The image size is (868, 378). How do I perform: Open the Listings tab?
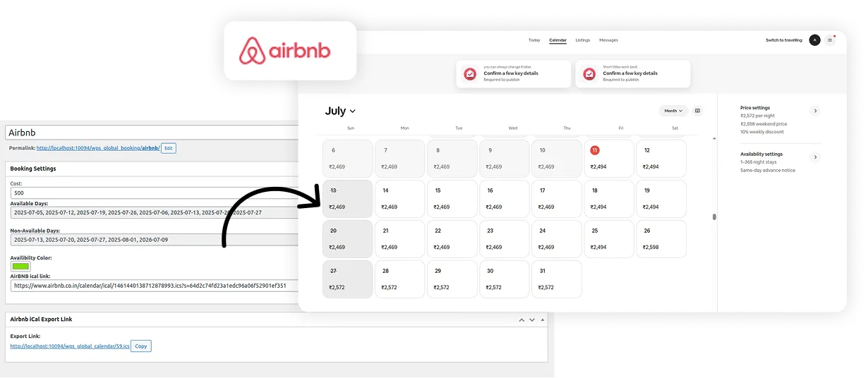click(583, 40)
